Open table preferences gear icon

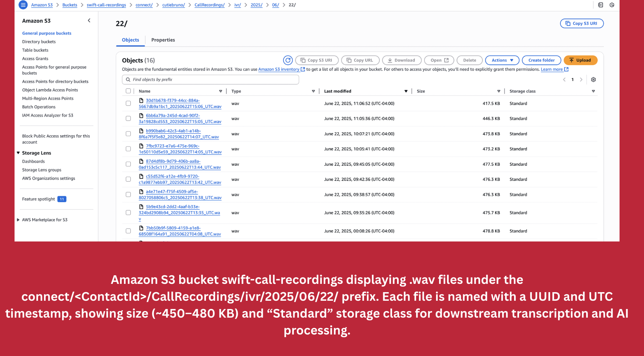coord(593,80)
